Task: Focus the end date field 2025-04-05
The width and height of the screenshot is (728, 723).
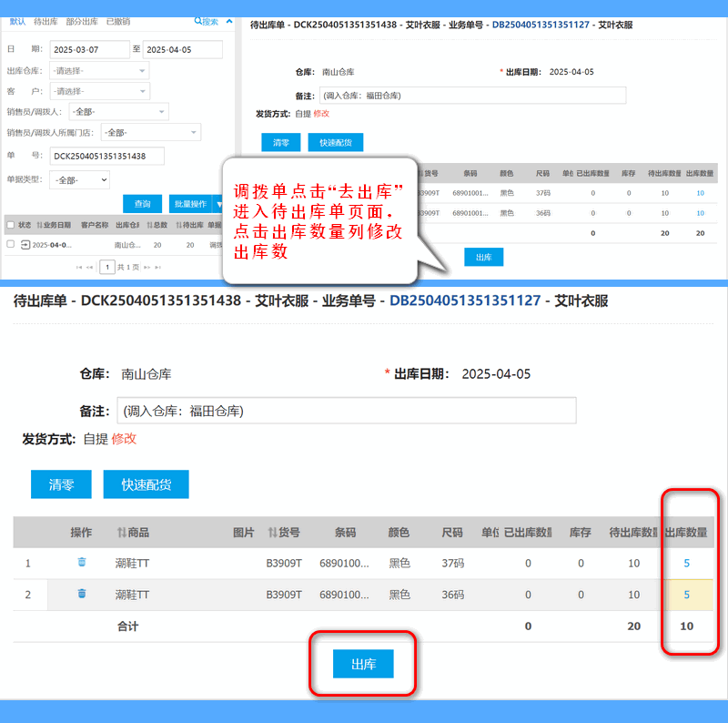Action: point(183,50)
